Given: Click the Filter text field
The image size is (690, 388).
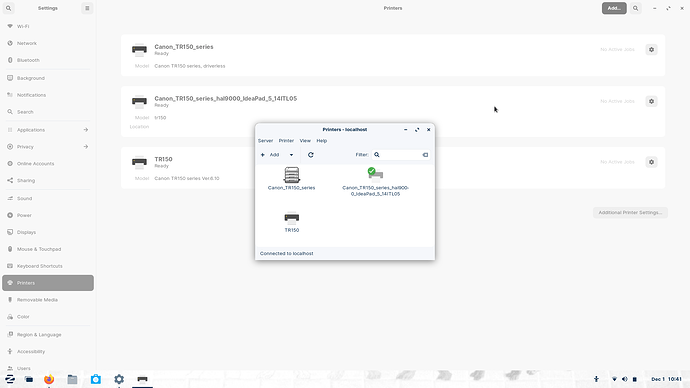Looking at the screenshot, I should point(401,155).
